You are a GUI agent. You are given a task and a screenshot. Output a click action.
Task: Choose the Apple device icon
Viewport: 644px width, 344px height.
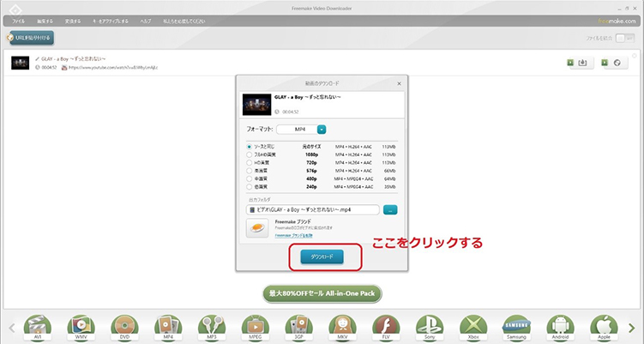604,329
